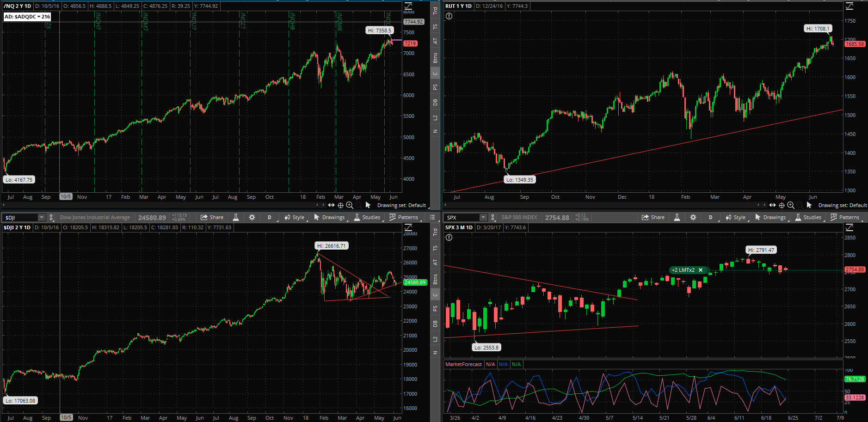
Task: Click /NQ chart horizontal scrollbar left arrow
Action: tap(4, 205)
